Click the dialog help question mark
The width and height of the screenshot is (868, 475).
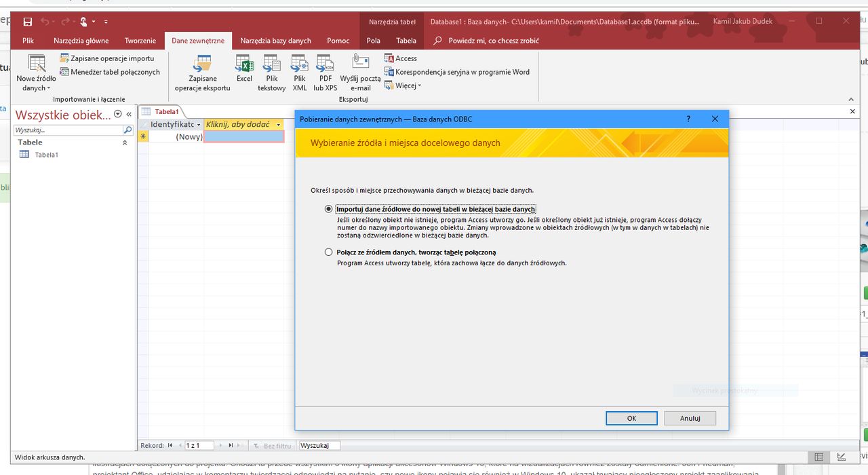click(688, 119)
